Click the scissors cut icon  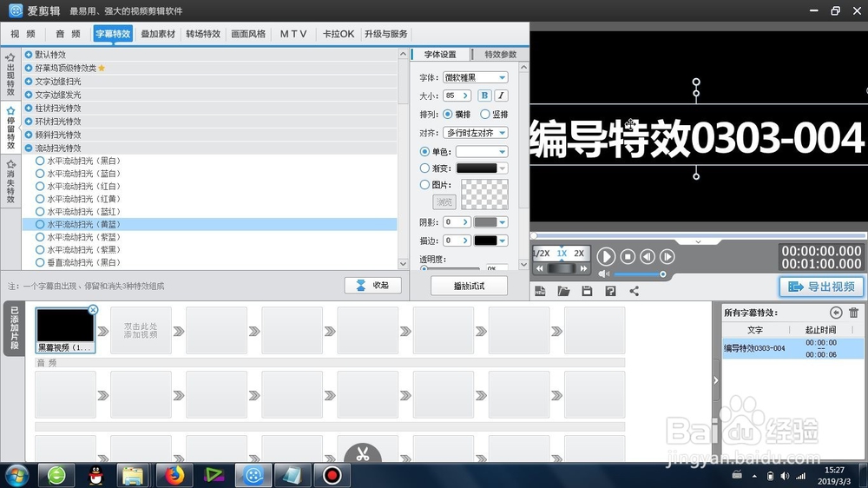point(363,453)
